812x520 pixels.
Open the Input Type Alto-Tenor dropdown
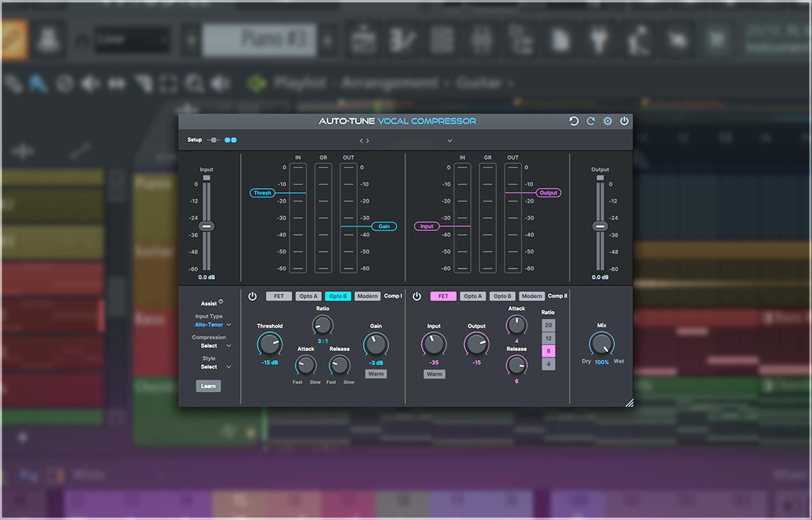pos(213,325)
